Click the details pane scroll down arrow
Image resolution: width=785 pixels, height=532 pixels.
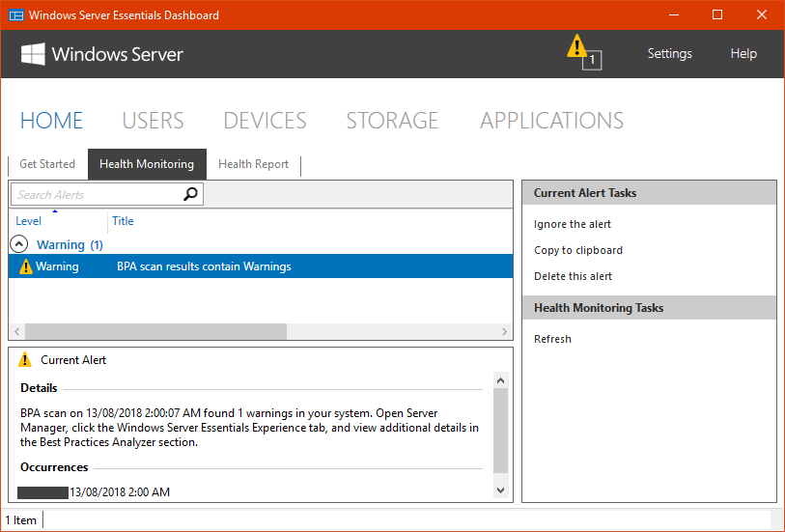(500, 490)
